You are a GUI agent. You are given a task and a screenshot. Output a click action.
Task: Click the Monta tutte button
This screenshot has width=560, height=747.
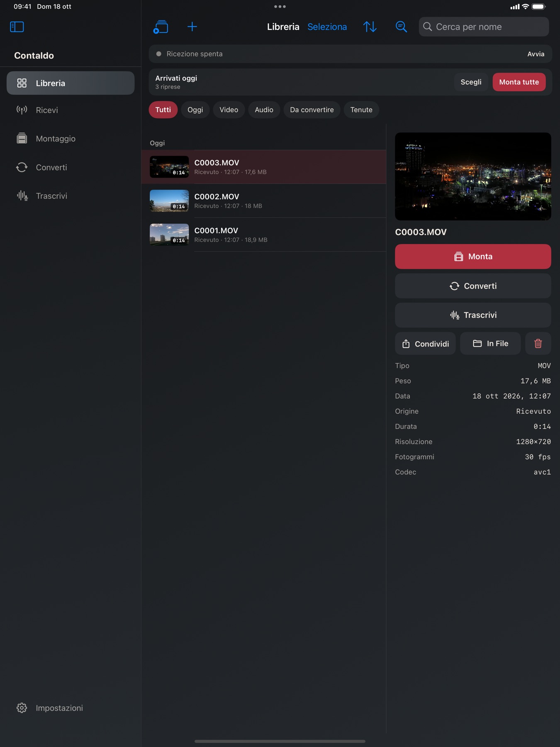tap(519, 82)
